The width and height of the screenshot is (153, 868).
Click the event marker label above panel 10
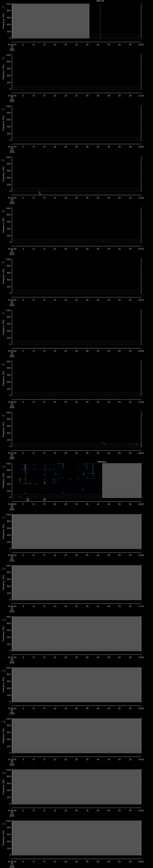(x=102, y=462)
